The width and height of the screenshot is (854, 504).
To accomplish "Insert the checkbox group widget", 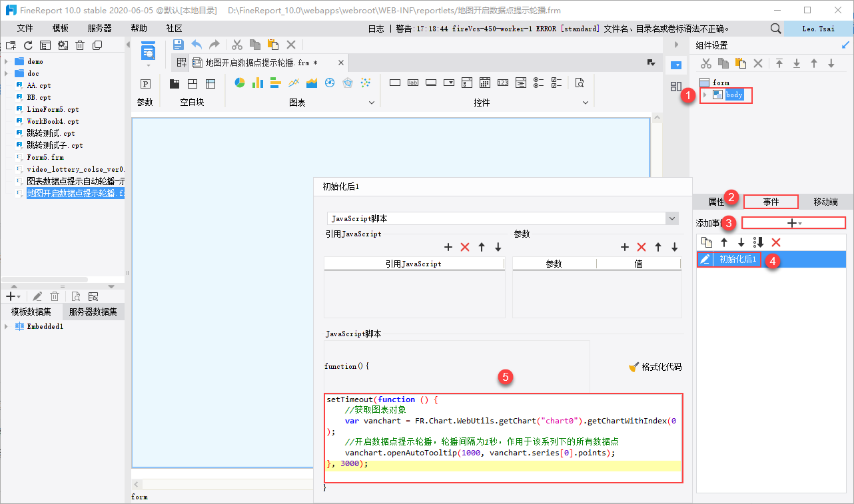I will (557, 83).
